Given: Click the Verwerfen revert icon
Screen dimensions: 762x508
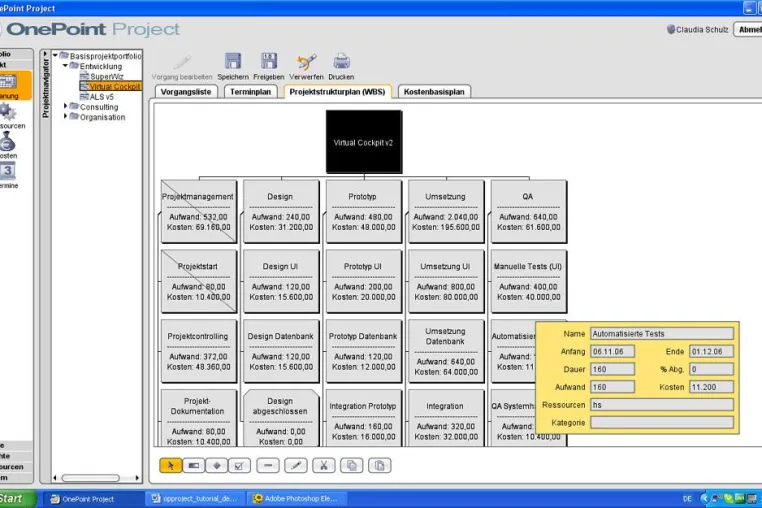Looking at the screenshot, I should click(306, 62).
